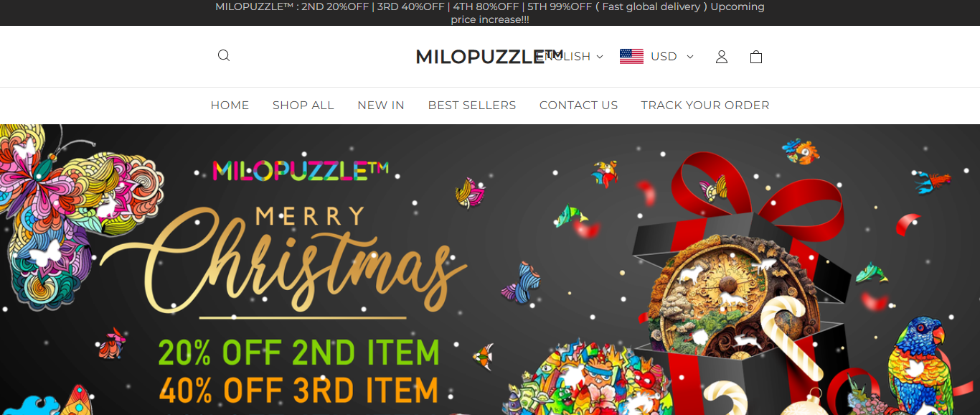Image resolution: width=980 pixels, height=415 pixels.
Task: Open the search magnifier icon
Action: [224, 55]
